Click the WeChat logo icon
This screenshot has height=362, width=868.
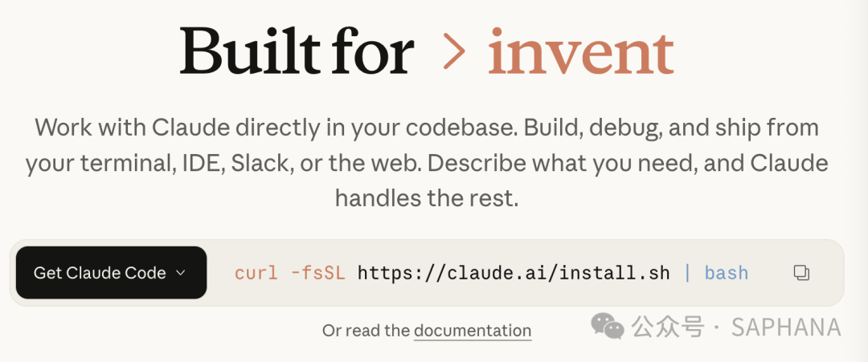click(608, 326)
